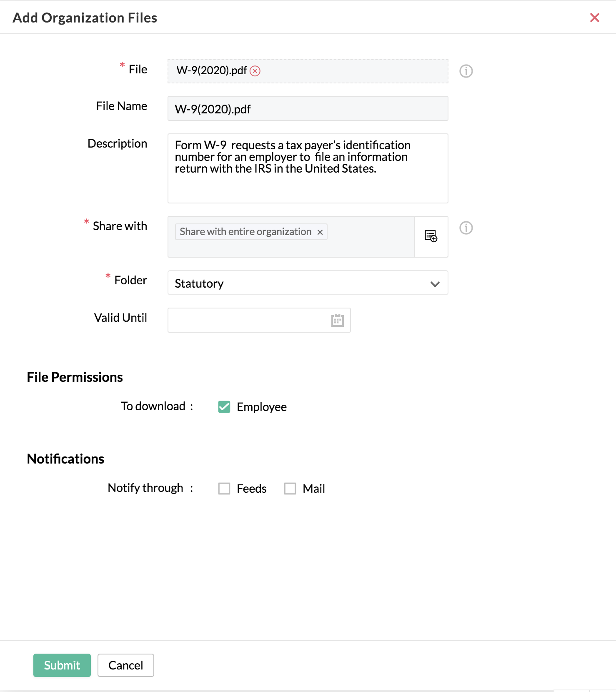Viewport: 616px width, 692px height.
Task: Cancel adding the organization file
Action: tap(126, 665)
